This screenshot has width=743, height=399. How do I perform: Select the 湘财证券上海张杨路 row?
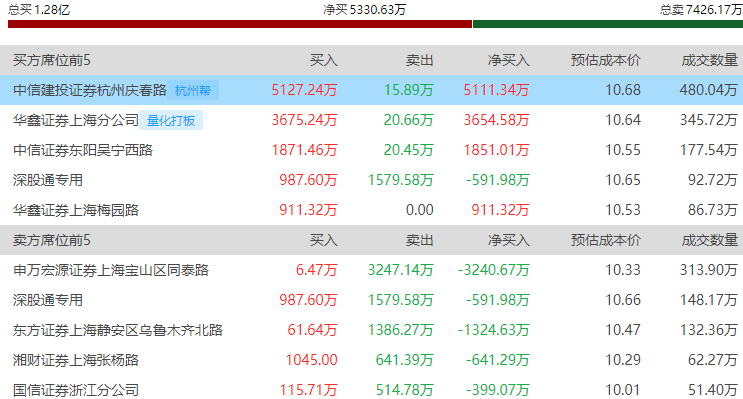[x=372, y=360]
